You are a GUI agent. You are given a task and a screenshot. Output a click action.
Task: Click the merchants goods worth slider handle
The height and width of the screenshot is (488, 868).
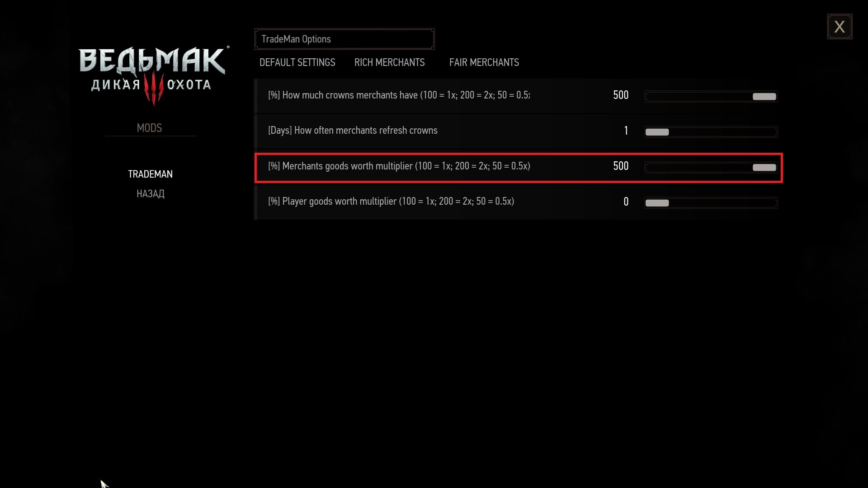tap(764, 168)
